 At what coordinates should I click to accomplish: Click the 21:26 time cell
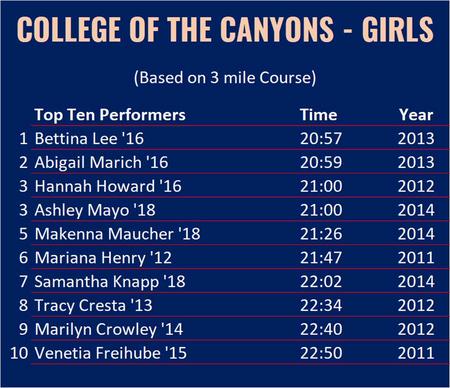pos(321,234)
